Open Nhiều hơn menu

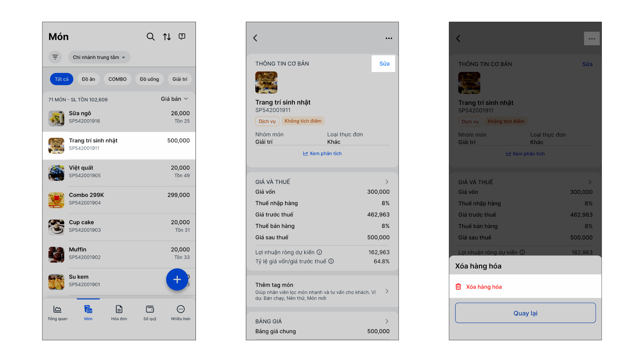pos(181,313)
